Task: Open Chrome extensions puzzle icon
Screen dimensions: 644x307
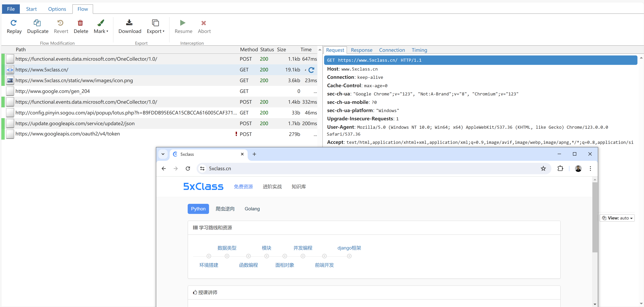Action: pos(560,169)
